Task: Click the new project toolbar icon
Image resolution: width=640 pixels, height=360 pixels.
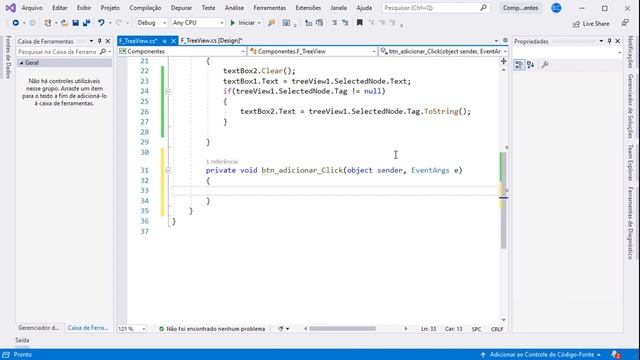Action: pos(48,23)
